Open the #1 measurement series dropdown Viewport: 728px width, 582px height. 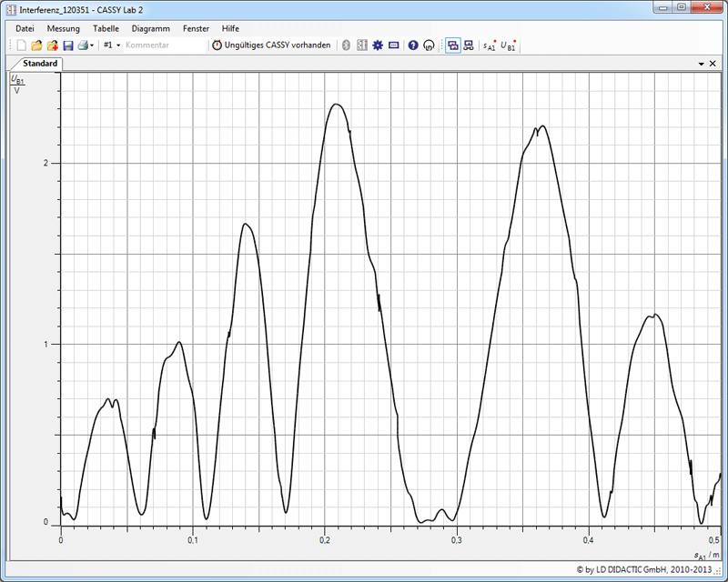112,45
